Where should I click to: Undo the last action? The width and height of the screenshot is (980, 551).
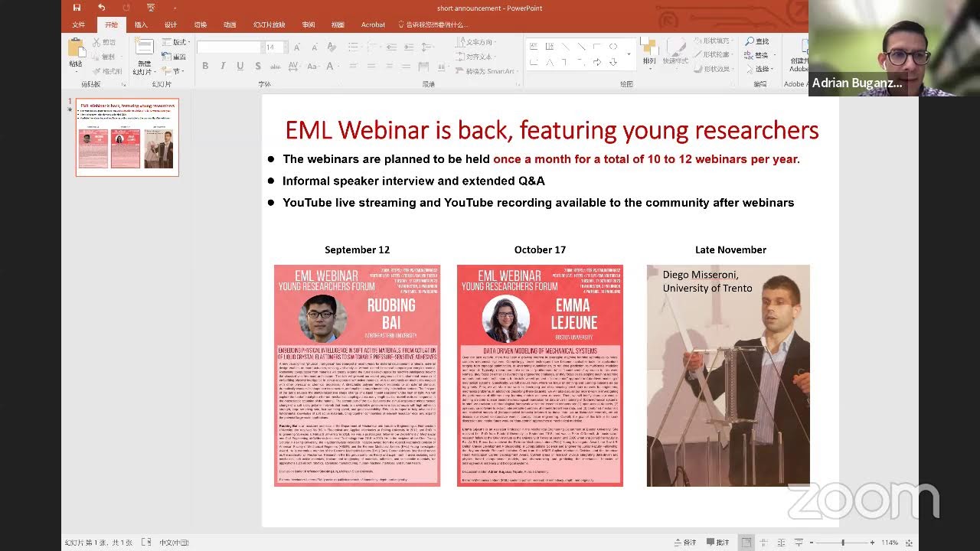click(102, 8)
